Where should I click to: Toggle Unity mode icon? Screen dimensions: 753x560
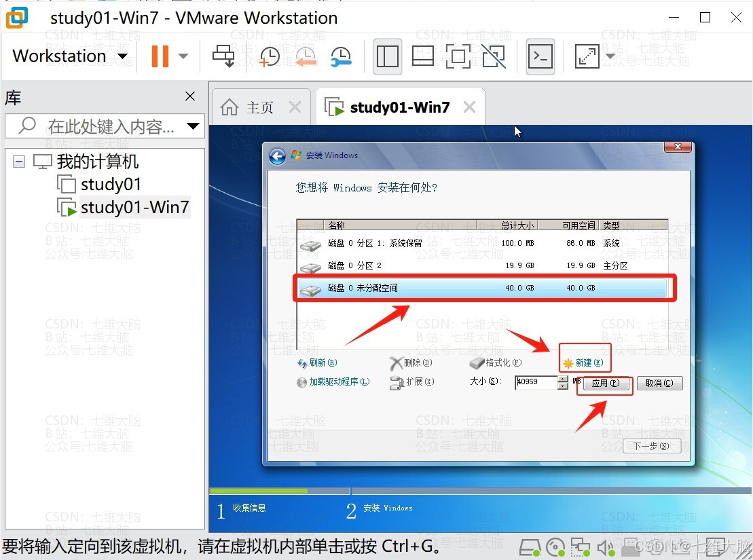[494, 56]
